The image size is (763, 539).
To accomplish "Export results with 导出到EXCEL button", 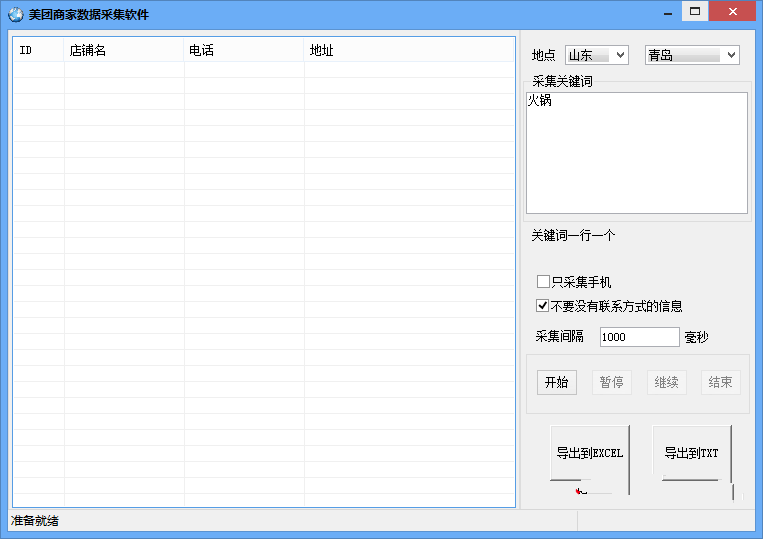I will coord(590,453).
